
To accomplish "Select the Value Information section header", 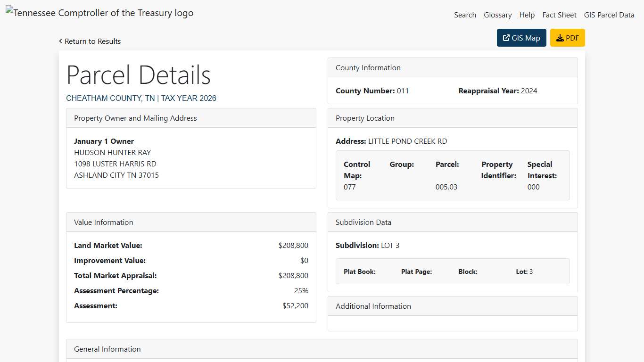I will point(103,222).
